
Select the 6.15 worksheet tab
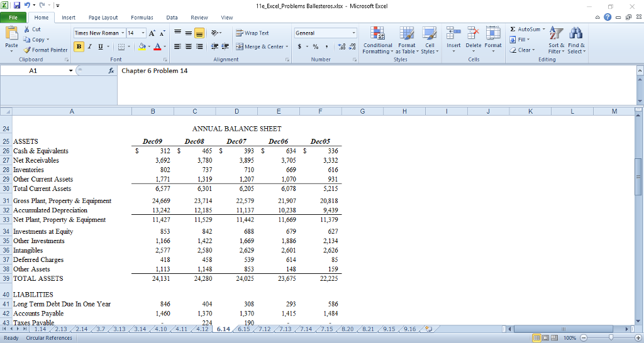coord(244,329)
